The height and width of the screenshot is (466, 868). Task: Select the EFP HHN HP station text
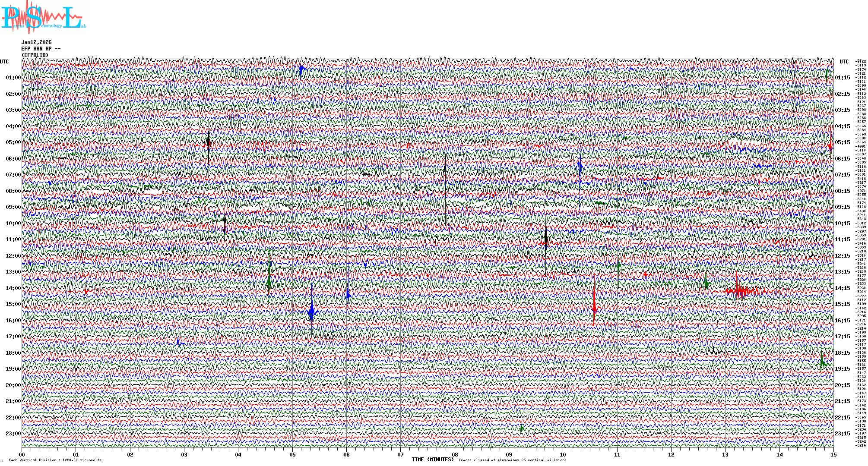pyautogui.click(x=41, y=49)
